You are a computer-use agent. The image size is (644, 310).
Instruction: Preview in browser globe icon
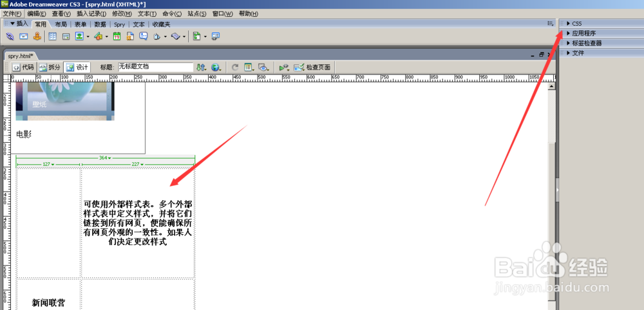click(x=216, y=68)
